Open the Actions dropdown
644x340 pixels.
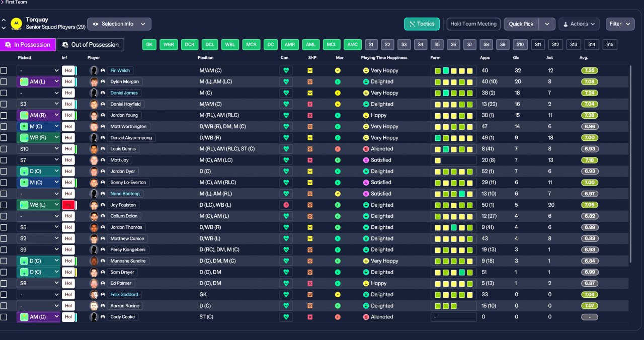click(x=579, y=24)
